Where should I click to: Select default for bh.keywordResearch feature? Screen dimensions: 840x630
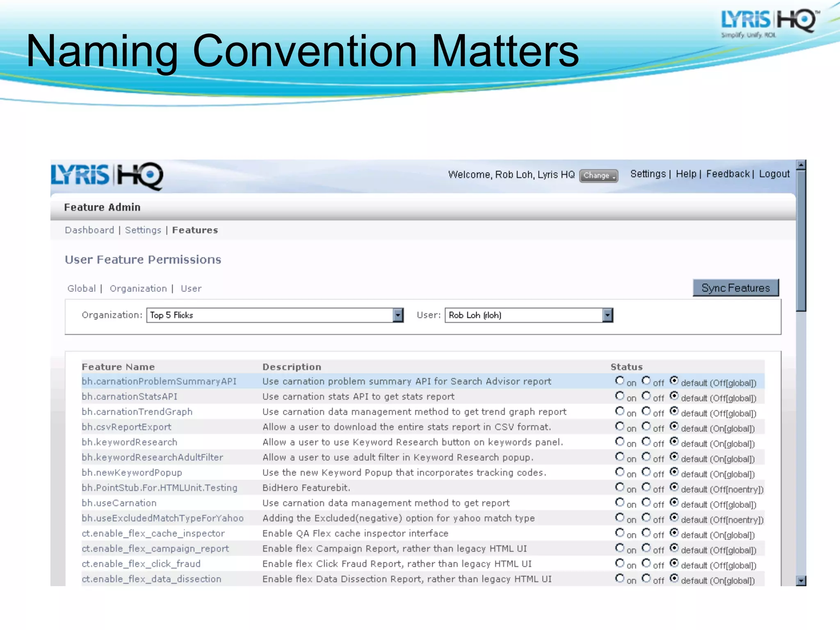[674, 441]
